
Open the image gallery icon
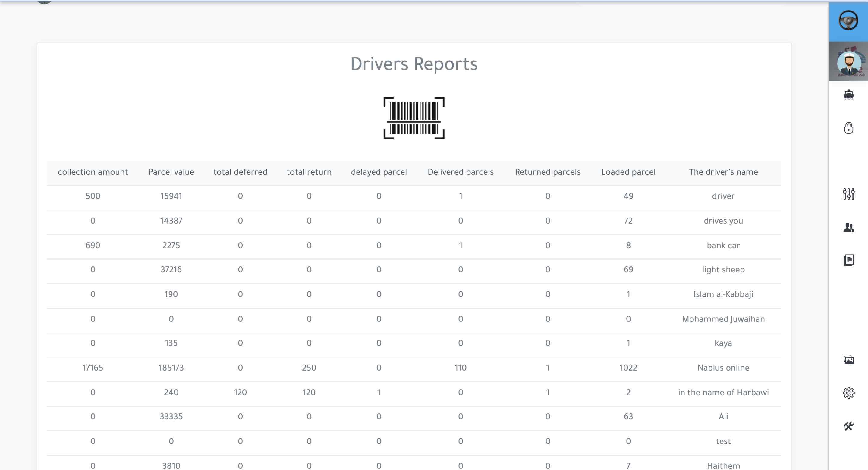click(848, 360)
